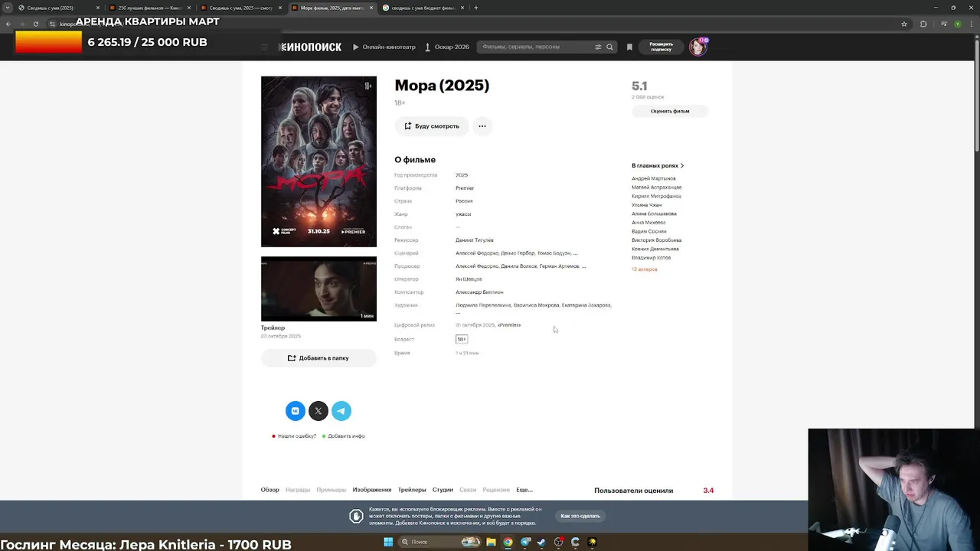
Task: Open Premier platform link
Action: pyautogui.click(x=465, y=188)
